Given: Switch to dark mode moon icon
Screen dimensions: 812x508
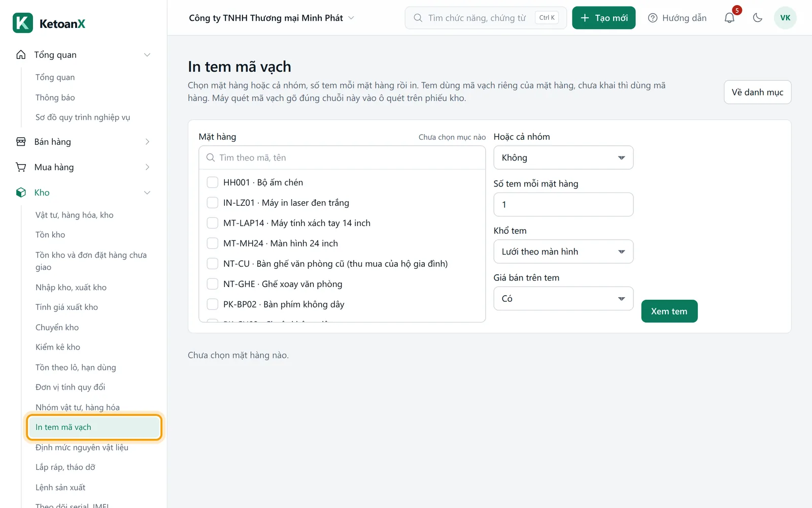Looking at the screenshot, I should click(758, 18).
